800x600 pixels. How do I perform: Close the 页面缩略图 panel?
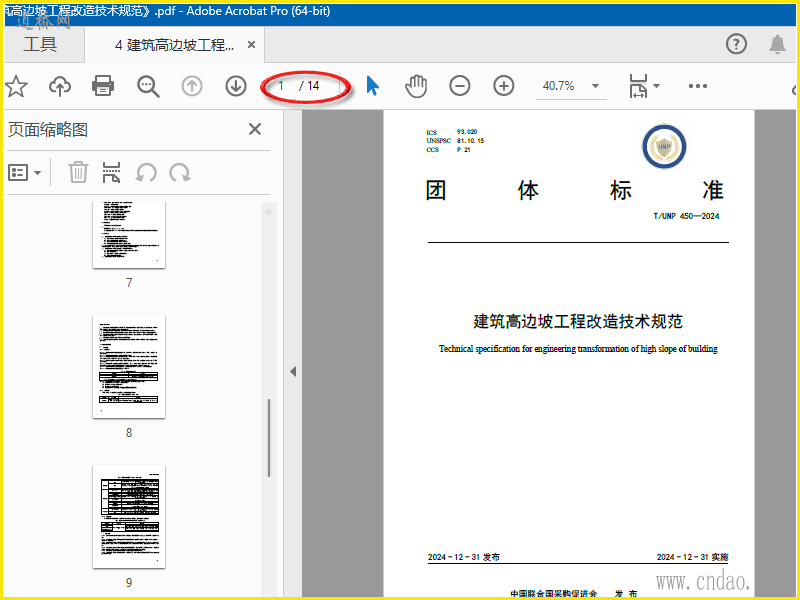(255, 129)
